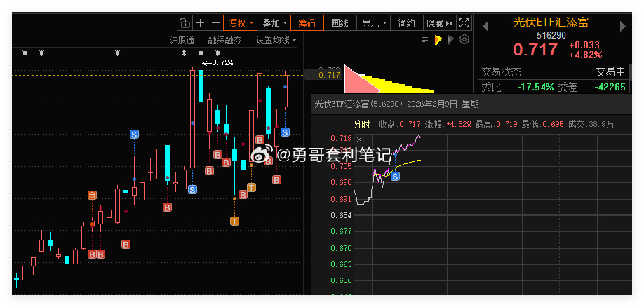The image size is (644, 307).
Task: Click the 0.724 high price label
Action: coord(222,63)
